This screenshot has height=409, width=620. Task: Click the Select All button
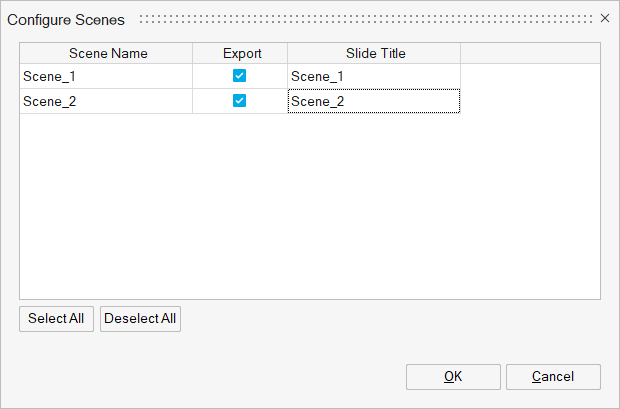[56, 319]
